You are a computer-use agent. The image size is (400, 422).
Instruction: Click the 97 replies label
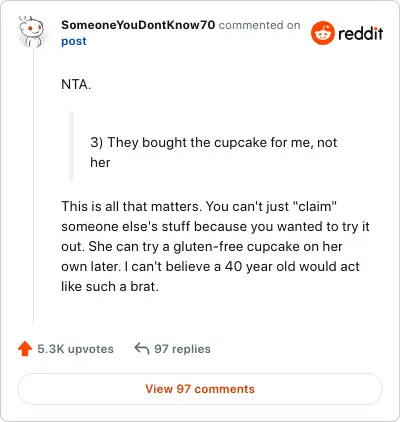point(182,349)
